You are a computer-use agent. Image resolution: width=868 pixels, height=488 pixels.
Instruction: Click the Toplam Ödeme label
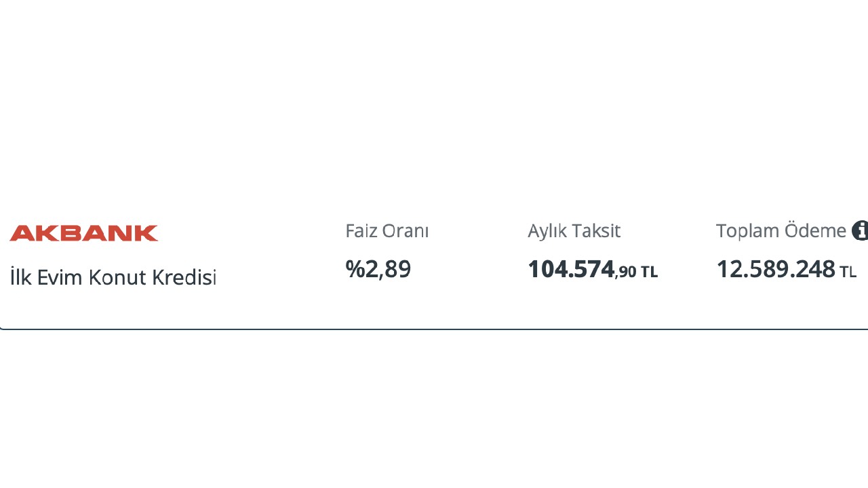(x=781, y=231)
